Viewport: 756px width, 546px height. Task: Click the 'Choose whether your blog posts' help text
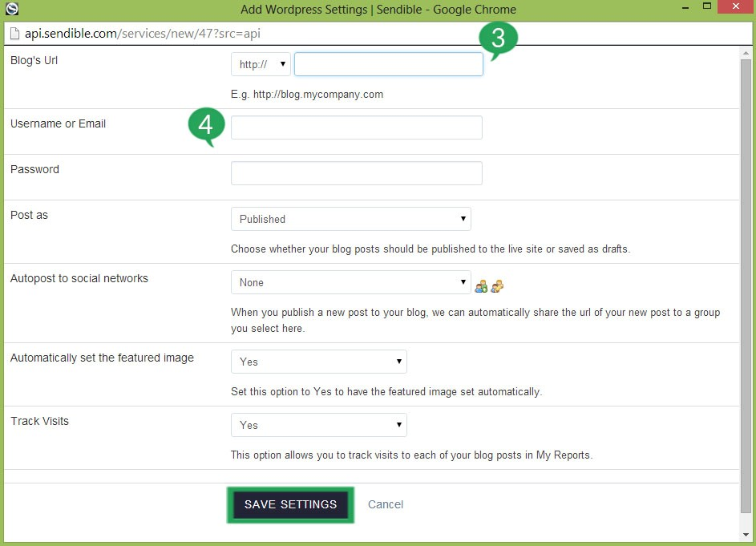tap(430, 249)
